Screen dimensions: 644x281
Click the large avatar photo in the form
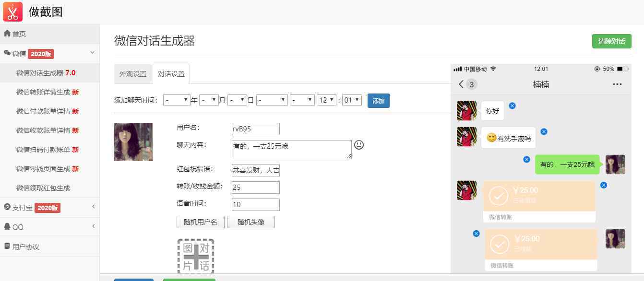[133, 142]
